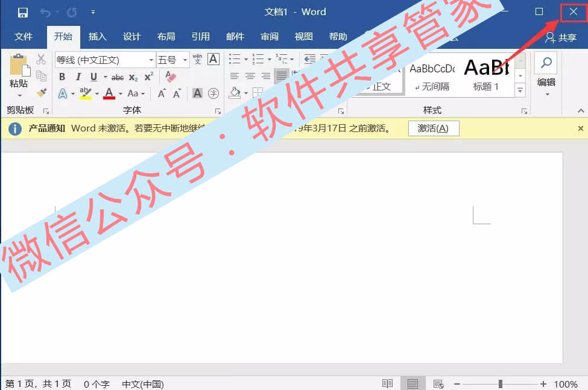This screenshot has height=390, width=588.
Task: Clear all formatting with the eraser icon
Action: pyautogui.click(x=171, y=77)
